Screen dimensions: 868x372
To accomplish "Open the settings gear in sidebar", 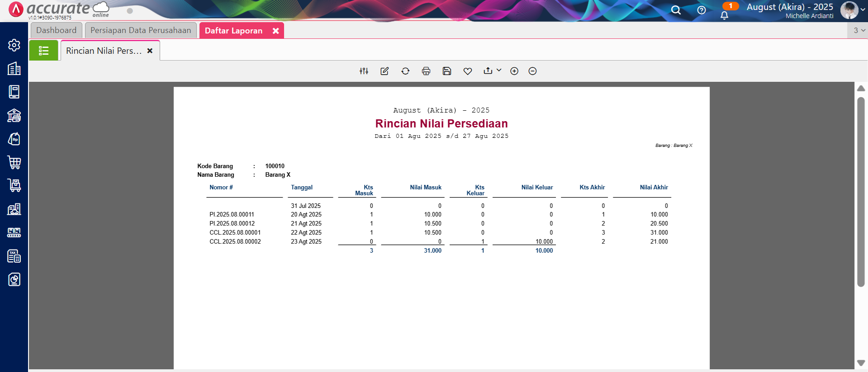I will (x=14, y=45).
